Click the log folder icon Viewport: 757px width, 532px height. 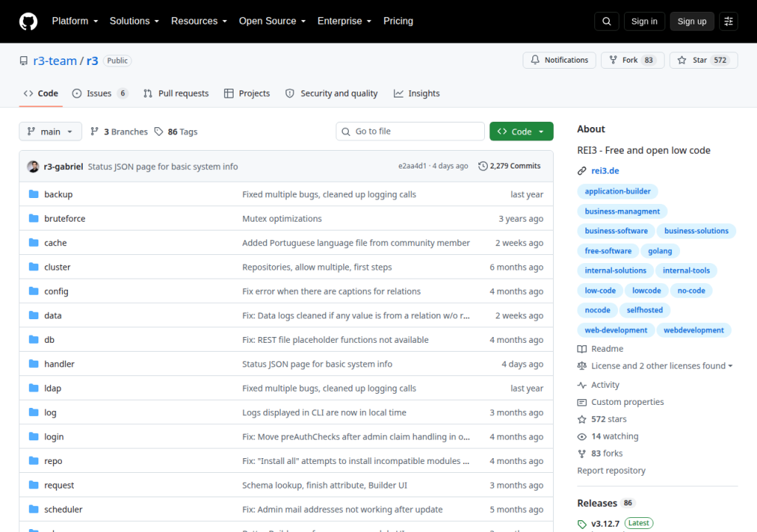33,412
